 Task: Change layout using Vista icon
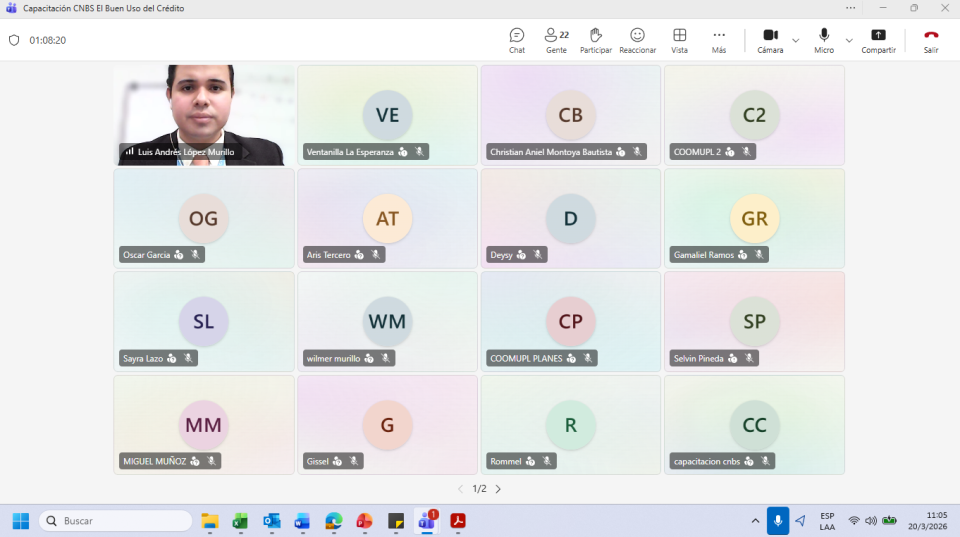[679, 40]
